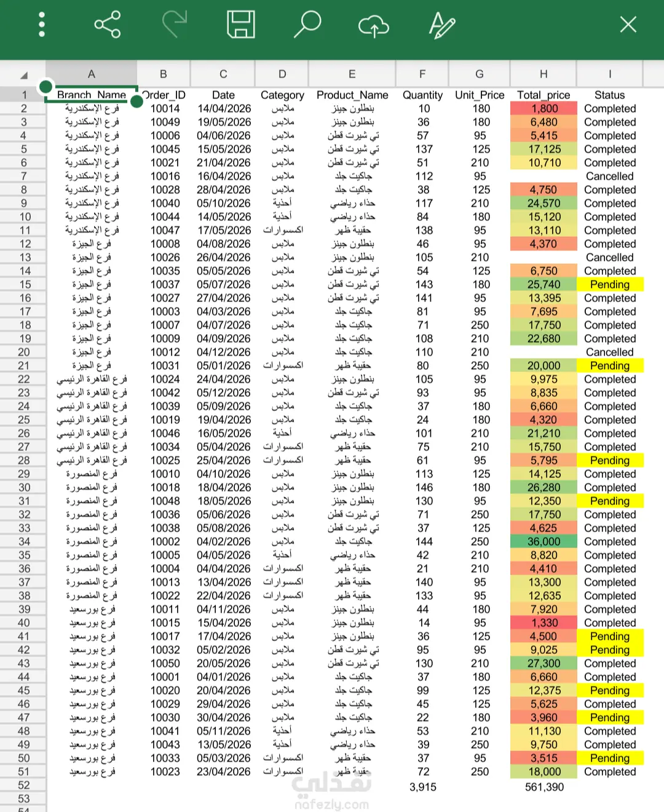664x812 pixels.
Task: Click the redo arrow icon
Action: click(x=175, y=24)
